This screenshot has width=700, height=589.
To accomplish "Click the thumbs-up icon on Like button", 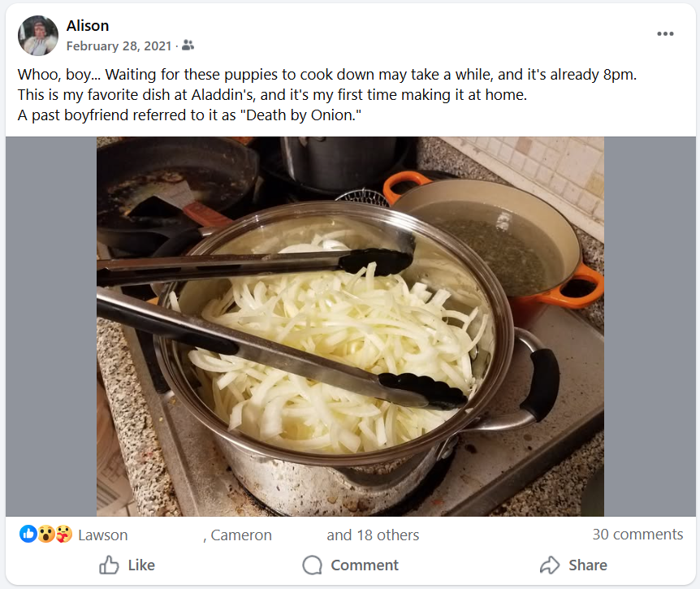I will pos(109,565).
